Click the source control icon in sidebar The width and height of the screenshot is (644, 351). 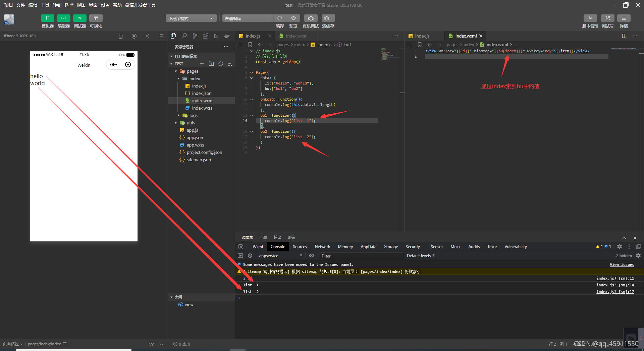(195, 36)
